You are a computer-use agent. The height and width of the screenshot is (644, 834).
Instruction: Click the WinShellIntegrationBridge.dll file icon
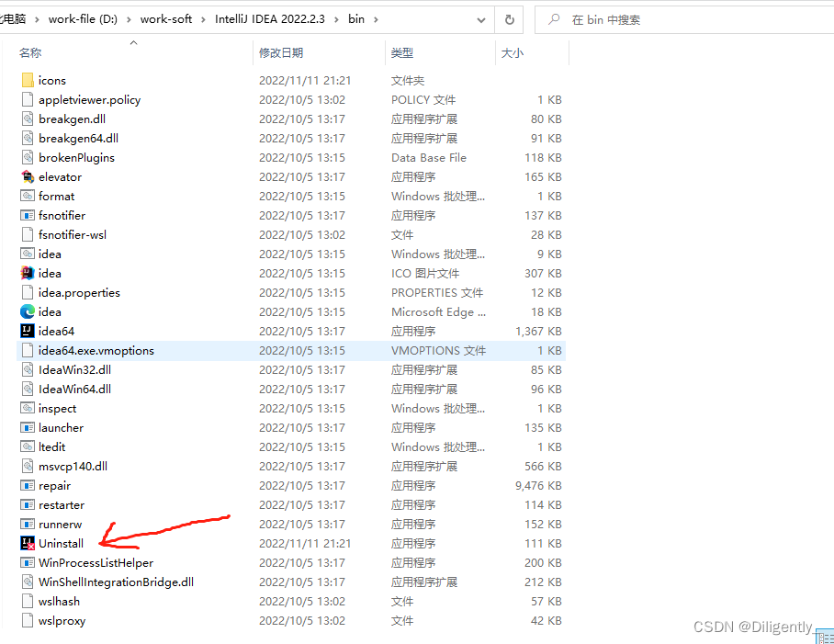pos(28,582)
